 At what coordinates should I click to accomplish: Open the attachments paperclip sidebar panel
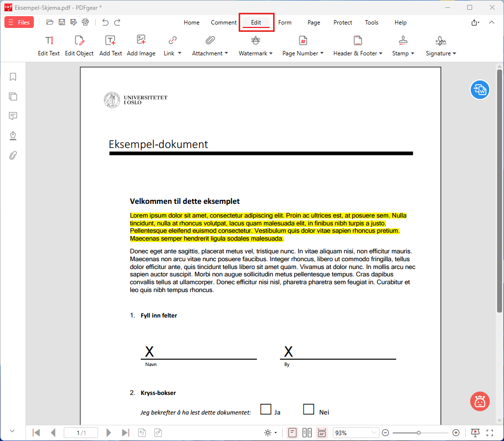click(13, 155)
